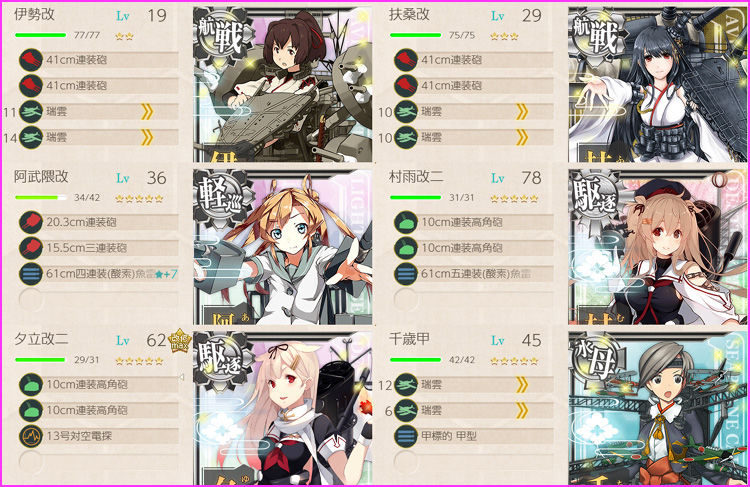Image resolution: width=750 pixels, height=487 pixels.
Task: Click the 13号対空電探 radar icon
Action: (x=31, y=436)
